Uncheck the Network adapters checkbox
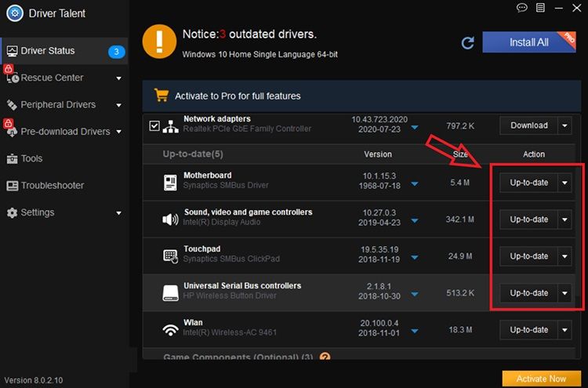588x388 pixels. tap(154, 125)
